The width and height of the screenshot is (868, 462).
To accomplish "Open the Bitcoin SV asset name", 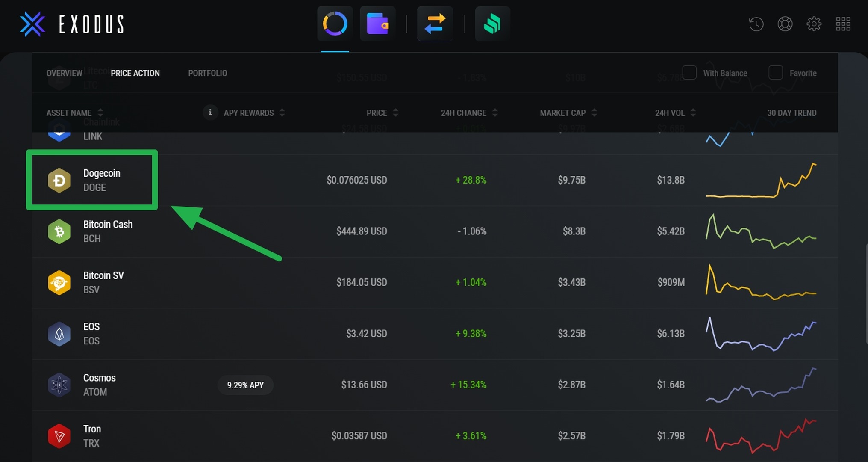I will [x=103, y=275].
